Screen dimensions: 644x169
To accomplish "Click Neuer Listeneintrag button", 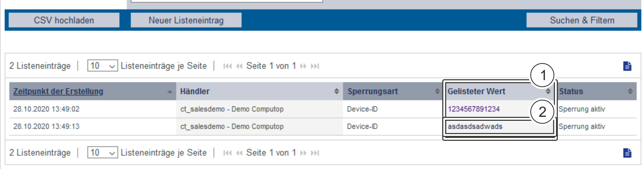I will 186,20.
